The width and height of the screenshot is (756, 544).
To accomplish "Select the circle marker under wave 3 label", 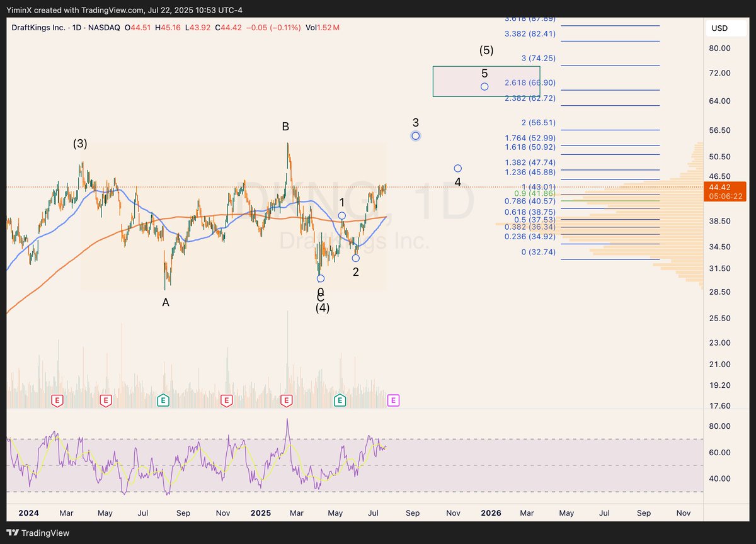I will point(415,135).
